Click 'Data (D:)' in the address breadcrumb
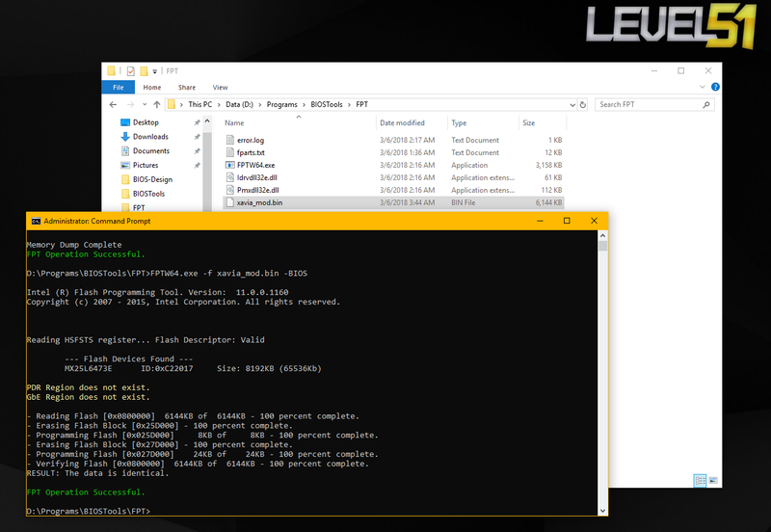The height and width of the screenshot is (532, 771). [239, 104]
